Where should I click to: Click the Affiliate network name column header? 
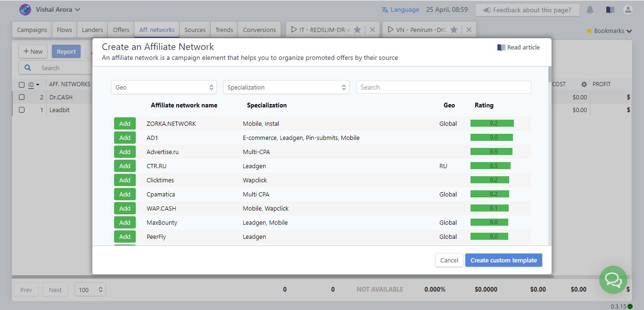pyautogui.click(x=184, y=105)
